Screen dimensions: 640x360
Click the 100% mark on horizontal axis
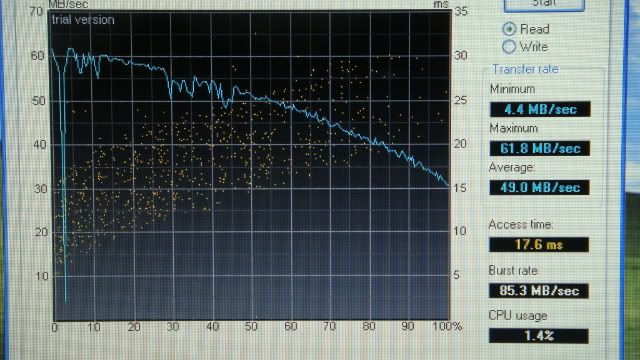coord(447,326)
